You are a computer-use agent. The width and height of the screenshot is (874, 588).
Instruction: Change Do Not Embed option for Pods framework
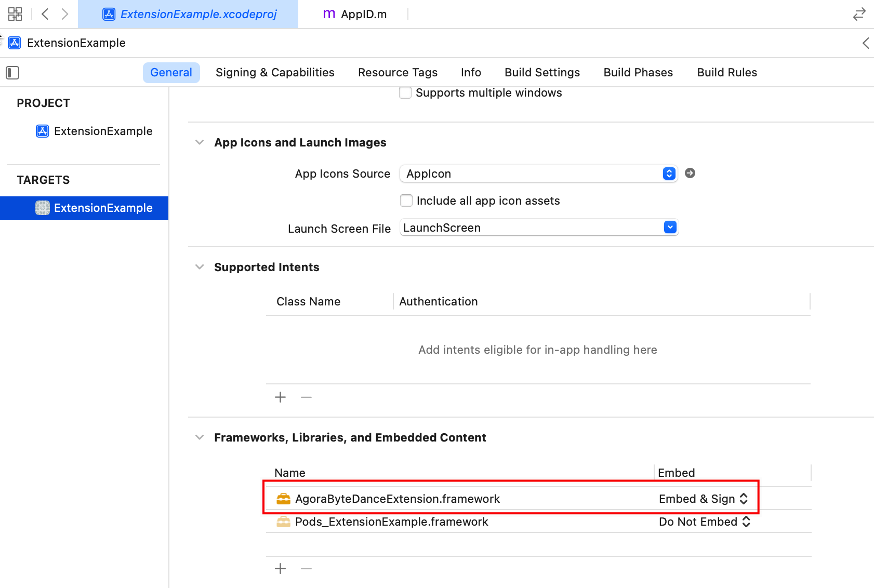tap(705, 522)
